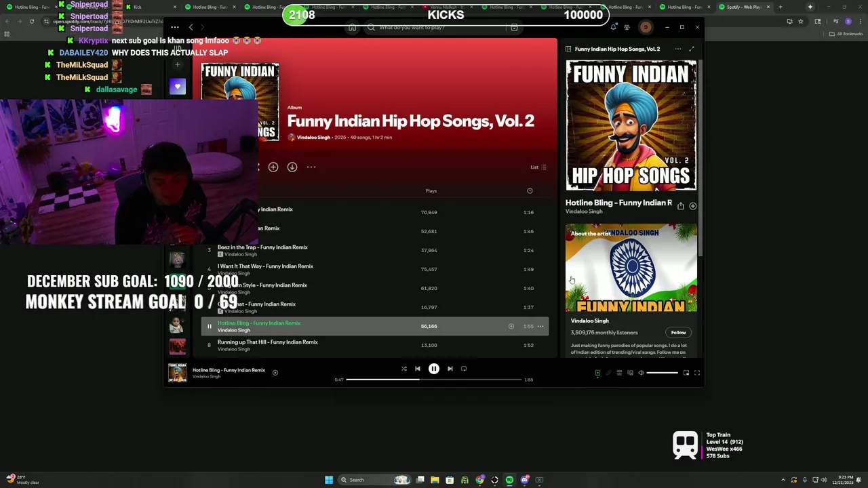Mute the Spotify volume speaker icon
Screen dimensions: 868x488
pyautogui.click(x=641, y=373)
